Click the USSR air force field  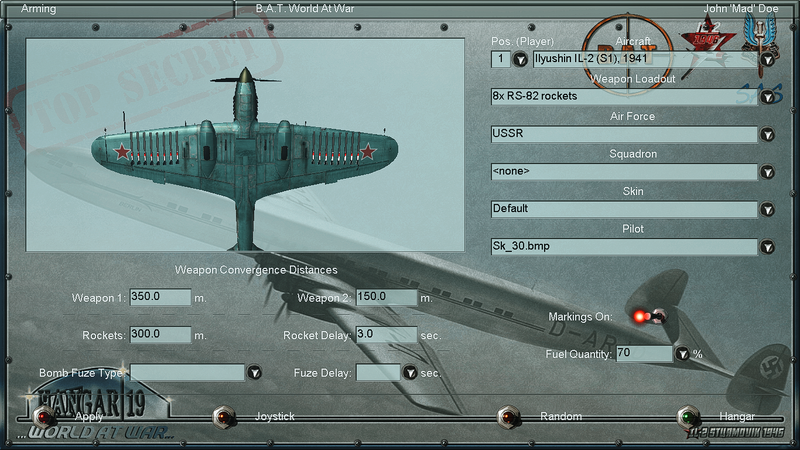(x=624, y=134)
